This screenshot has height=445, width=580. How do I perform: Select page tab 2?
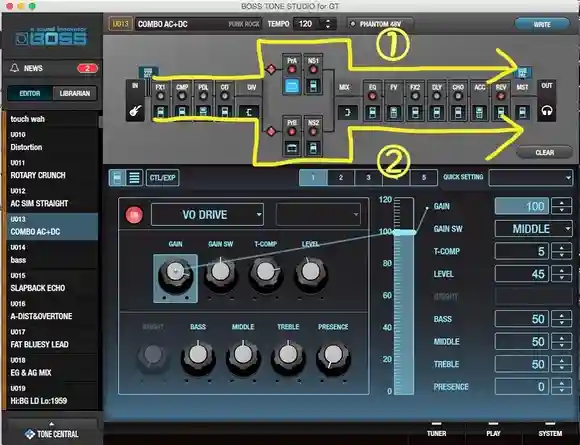pos(341,178)
